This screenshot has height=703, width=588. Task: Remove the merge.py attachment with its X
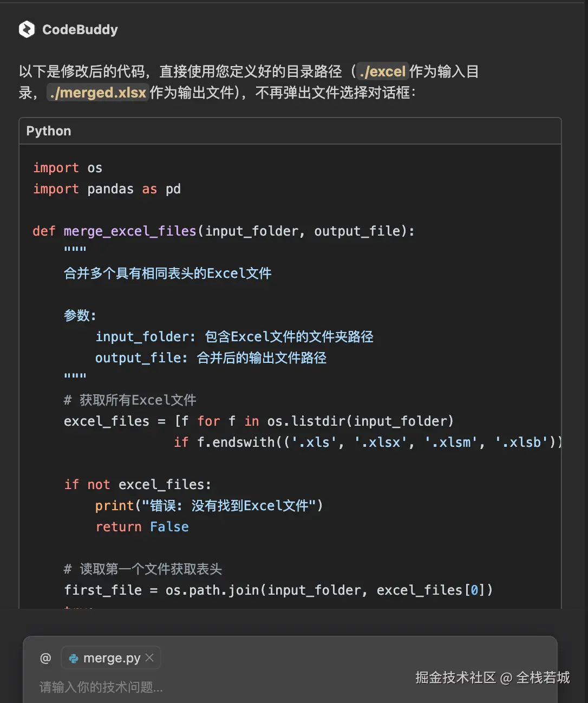pos(149,658)
